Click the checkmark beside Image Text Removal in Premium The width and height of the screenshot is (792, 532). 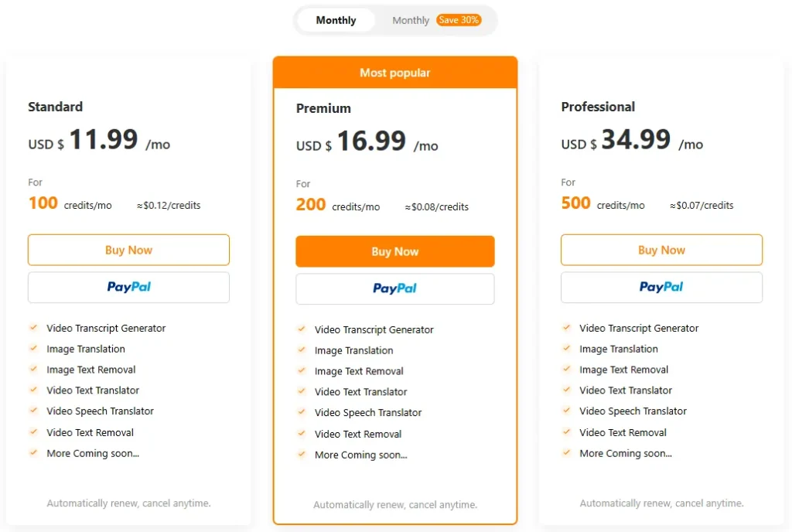pyautogui.click(x=301, y=371)
